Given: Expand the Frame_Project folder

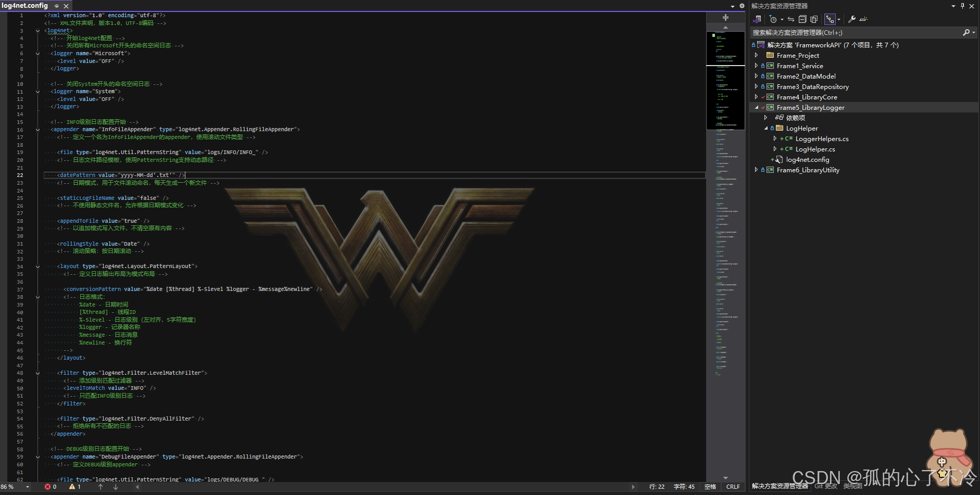Looking at the screenshot, I should [756, 55].
